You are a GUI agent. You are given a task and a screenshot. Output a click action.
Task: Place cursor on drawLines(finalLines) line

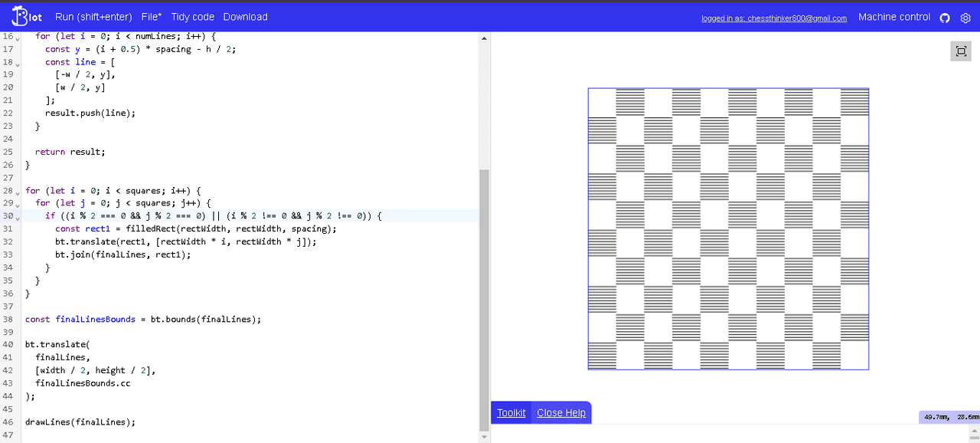click(x=80, y=422)
